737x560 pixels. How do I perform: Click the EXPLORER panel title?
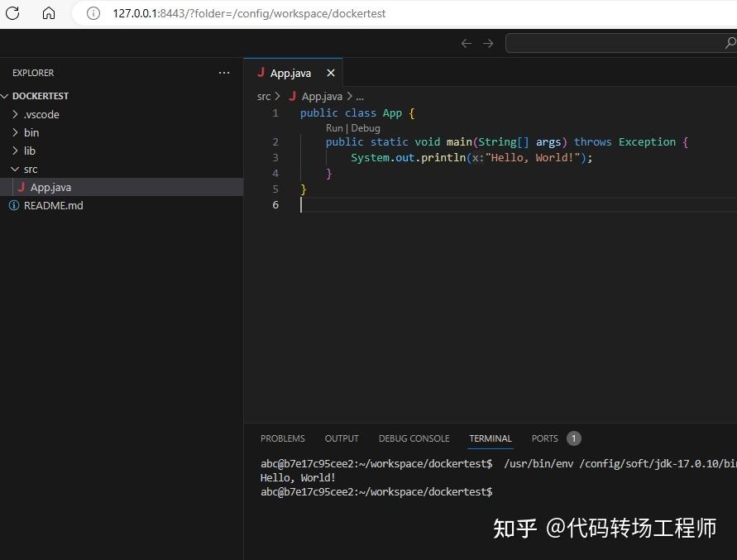tap(33, 73)
